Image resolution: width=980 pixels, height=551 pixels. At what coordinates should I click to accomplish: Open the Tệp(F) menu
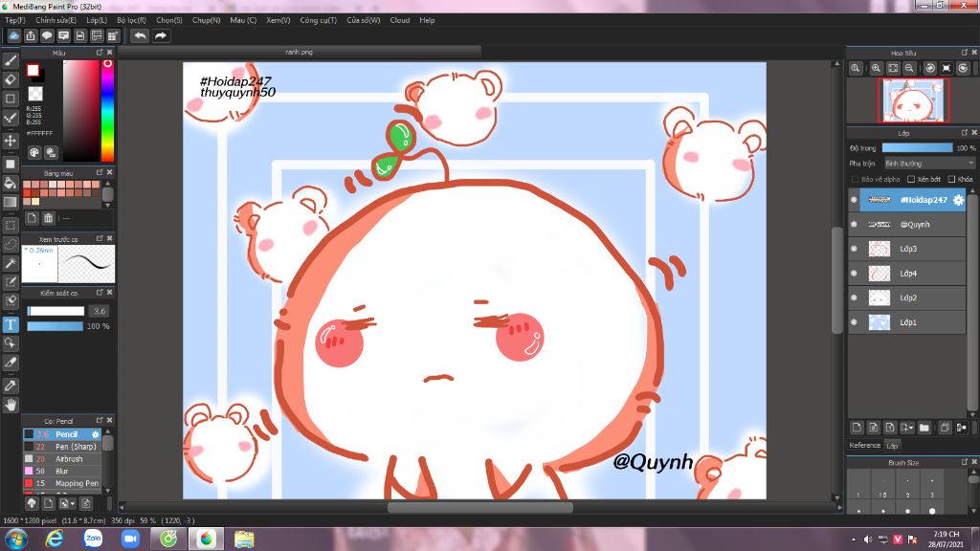click(x=15, y=20)
